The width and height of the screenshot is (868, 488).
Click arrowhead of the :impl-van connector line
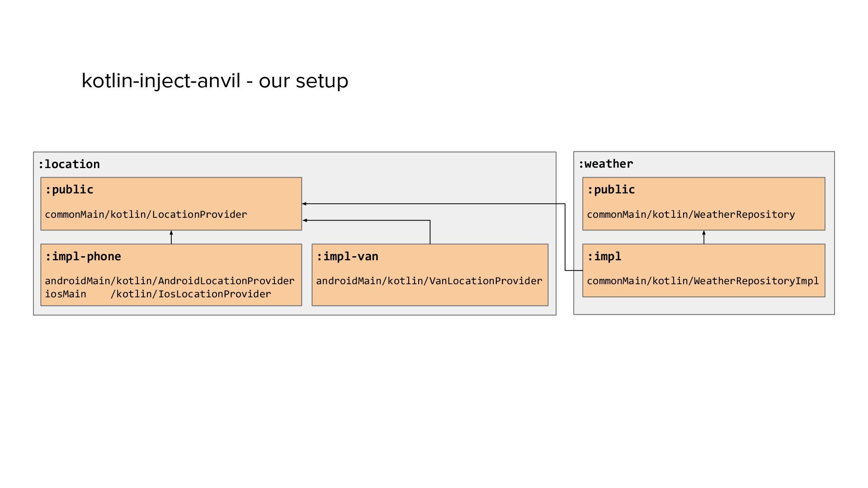point(305,221)
